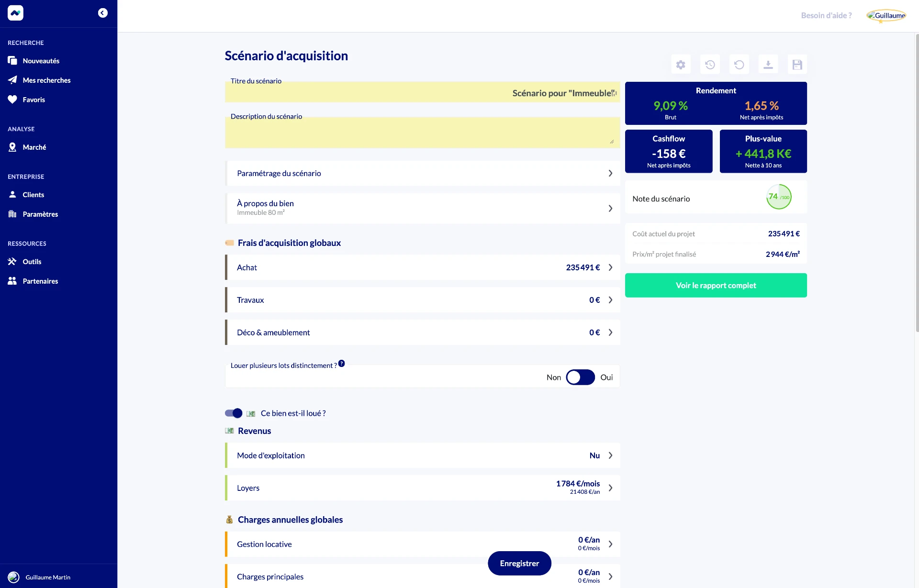Viewport: 919px width, 588px height.
Task: Click the Description du scénario textarea
Action: point(423,133)
